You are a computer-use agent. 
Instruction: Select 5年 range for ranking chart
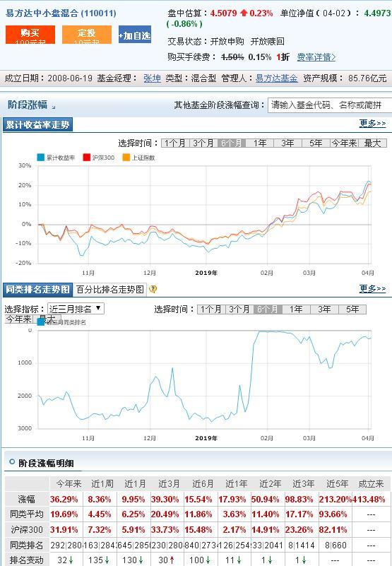pos(352,309)
